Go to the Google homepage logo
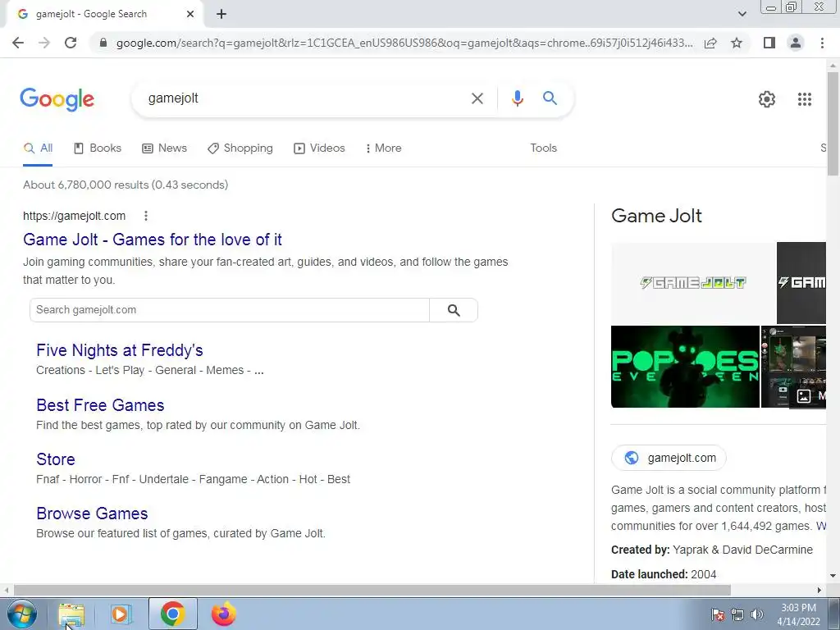The image size is (840, 630). tap(57, 99)
